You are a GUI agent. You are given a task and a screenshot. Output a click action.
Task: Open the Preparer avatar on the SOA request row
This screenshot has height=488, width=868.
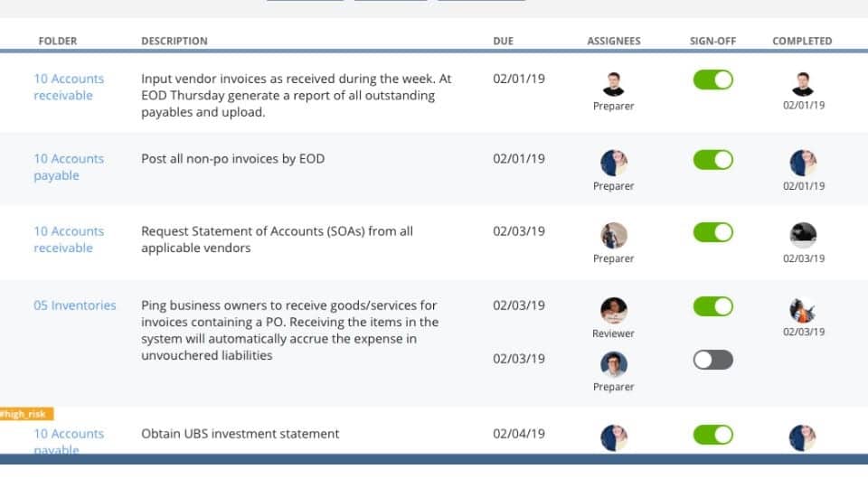[614, 236]
